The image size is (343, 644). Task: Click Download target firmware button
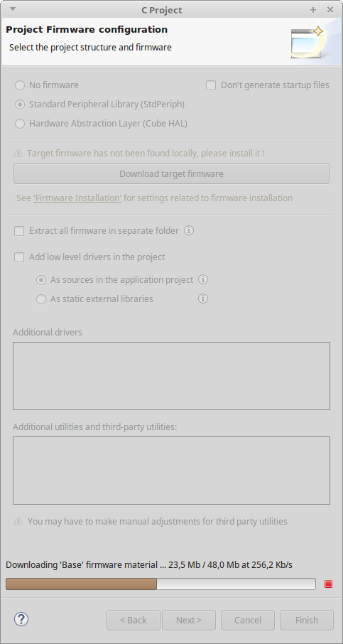point(172,173)
